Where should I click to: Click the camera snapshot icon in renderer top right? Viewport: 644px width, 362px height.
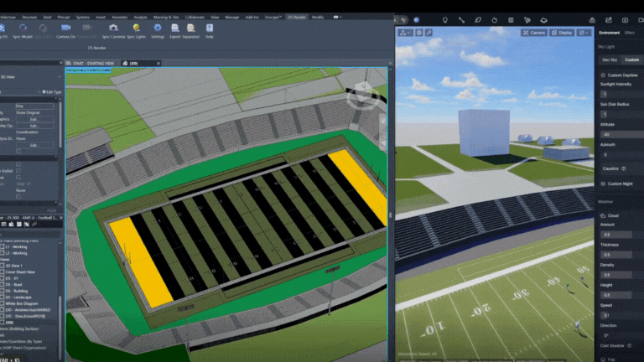pyautogui.click(x=625, y=20)
